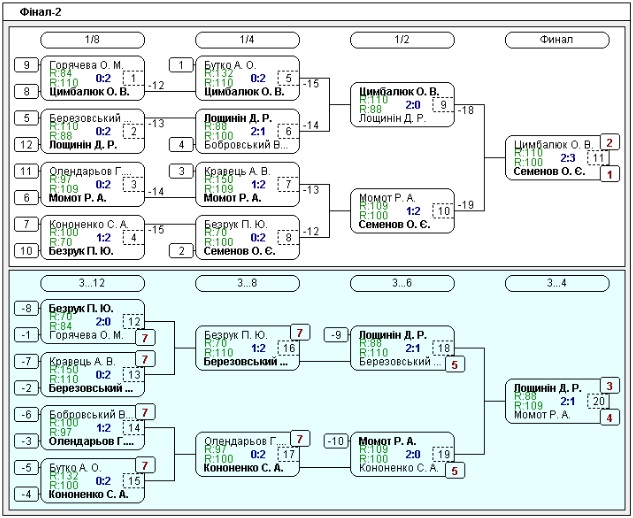Click the 2:3 score in the final match
Viewport: 633px width, 518px height.
click(x=568, y=158)
